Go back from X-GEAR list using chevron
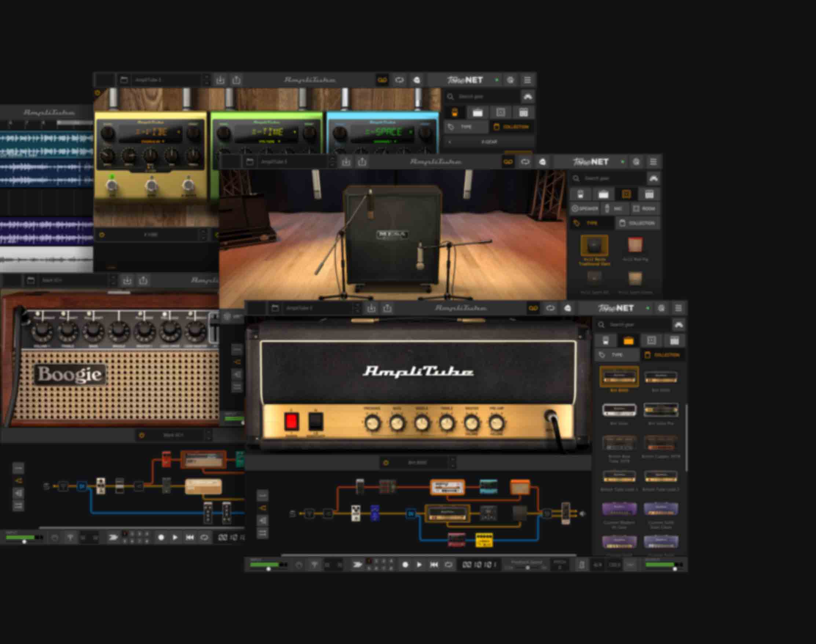 click(x=450, y=142)
